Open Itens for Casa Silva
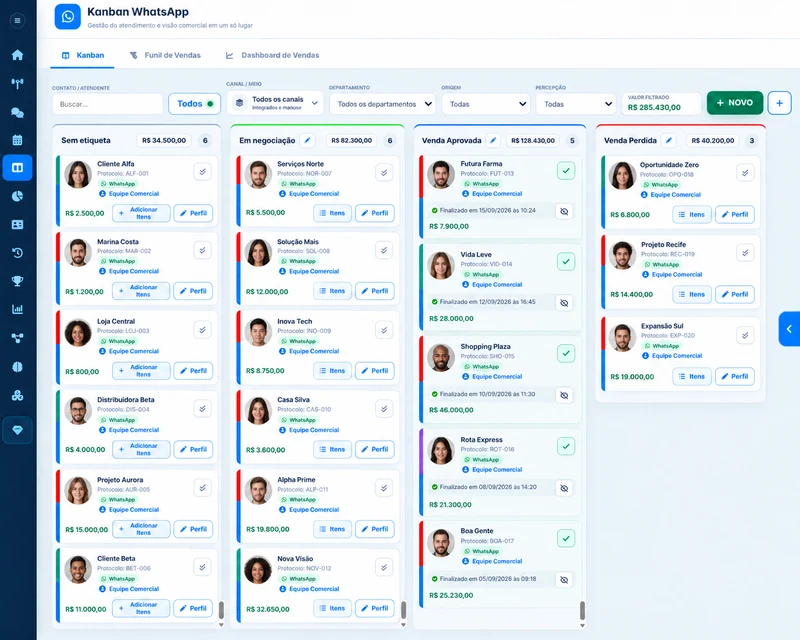 coord(332,450)
